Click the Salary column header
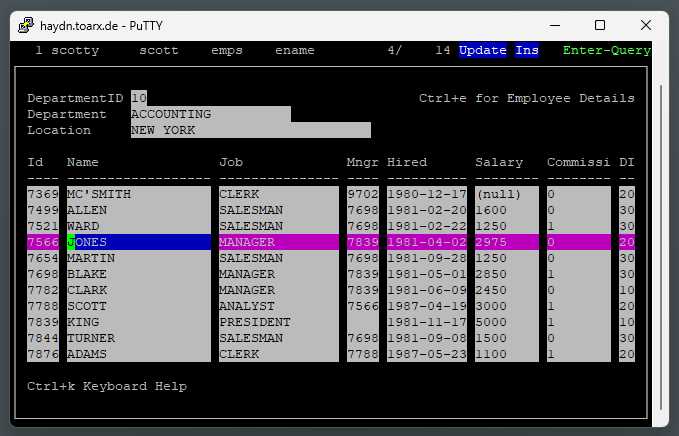 point(499,162)
